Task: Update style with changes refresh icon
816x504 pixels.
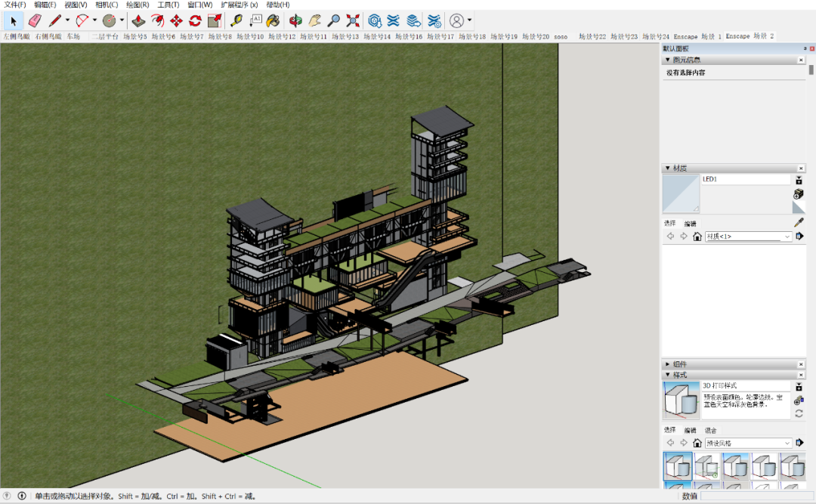Action: [799, 414]
